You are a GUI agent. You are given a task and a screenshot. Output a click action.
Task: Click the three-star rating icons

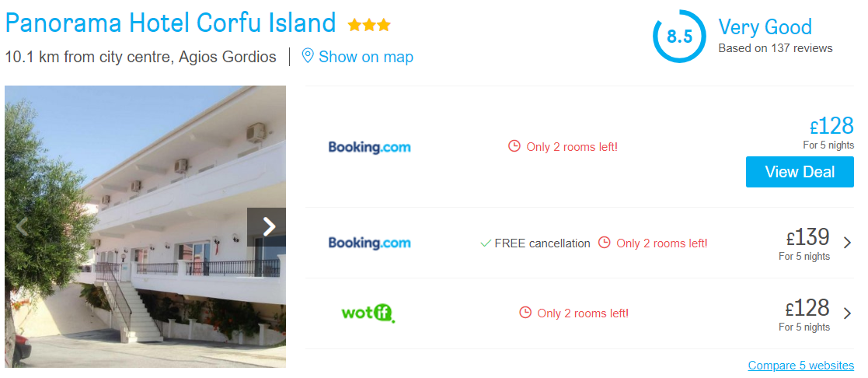(369, 25)
